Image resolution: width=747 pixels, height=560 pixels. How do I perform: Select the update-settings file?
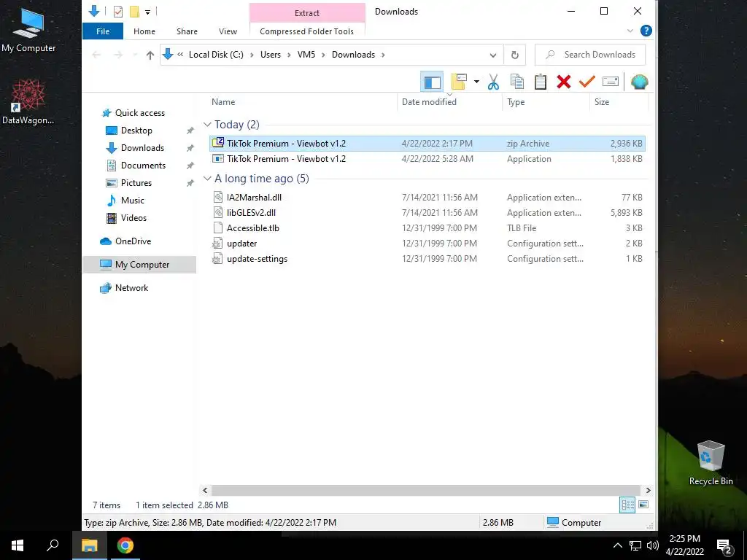(427, 259)
